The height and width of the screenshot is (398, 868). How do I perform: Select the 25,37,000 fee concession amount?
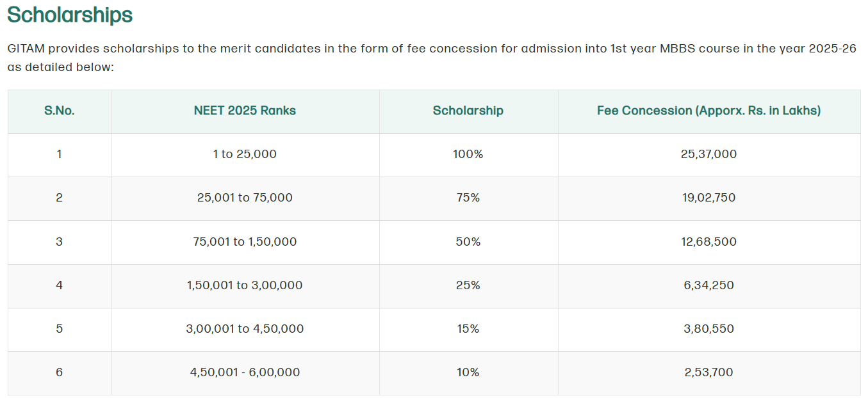(x=708, y=154)
